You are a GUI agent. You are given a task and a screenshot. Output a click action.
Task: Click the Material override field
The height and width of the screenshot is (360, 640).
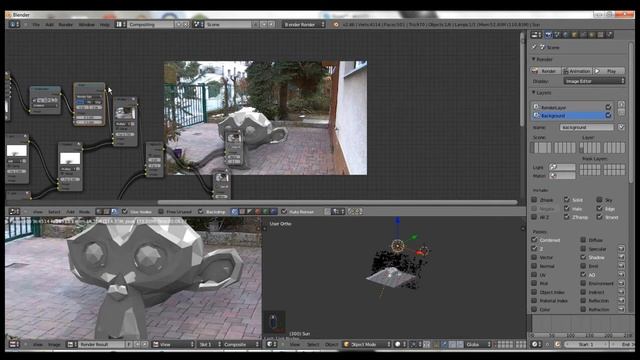(x=562, y=176)
